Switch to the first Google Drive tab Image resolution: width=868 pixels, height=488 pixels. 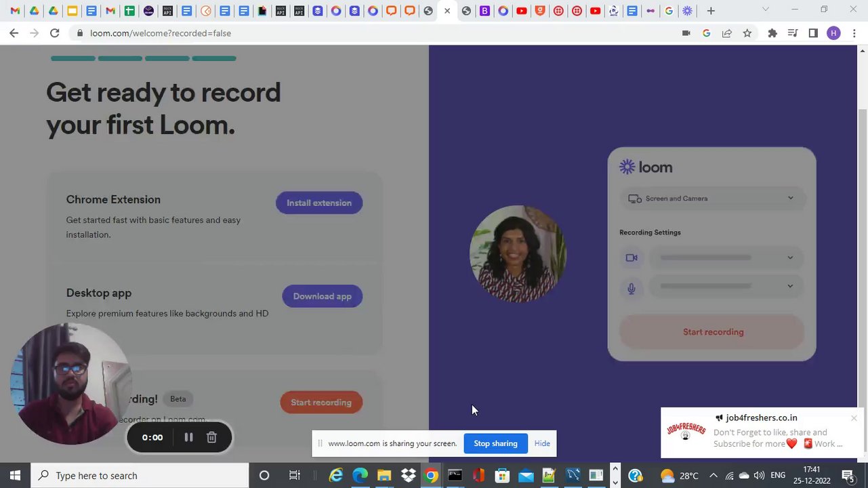click(34, 11)
